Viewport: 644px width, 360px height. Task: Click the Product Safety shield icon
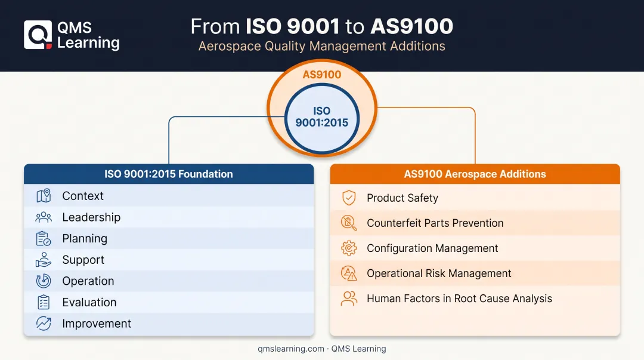tap(349, 198)
